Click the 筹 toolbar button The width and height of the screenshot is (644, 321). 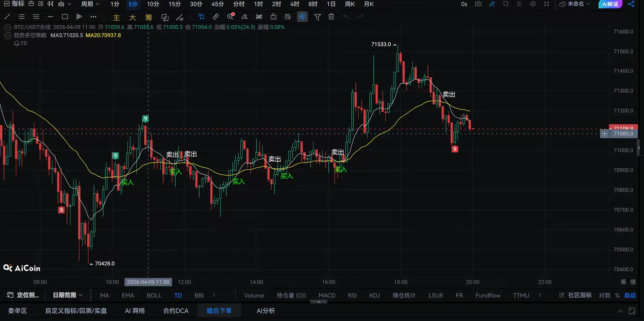(x=149, y=17)
